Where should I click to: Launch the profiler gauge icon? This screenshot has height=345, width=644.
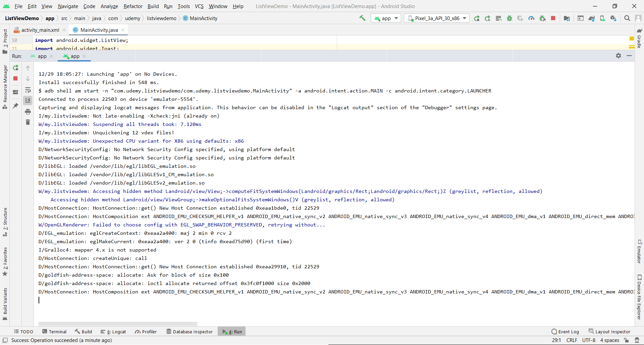pyautogui.click(x=531, y=18)
